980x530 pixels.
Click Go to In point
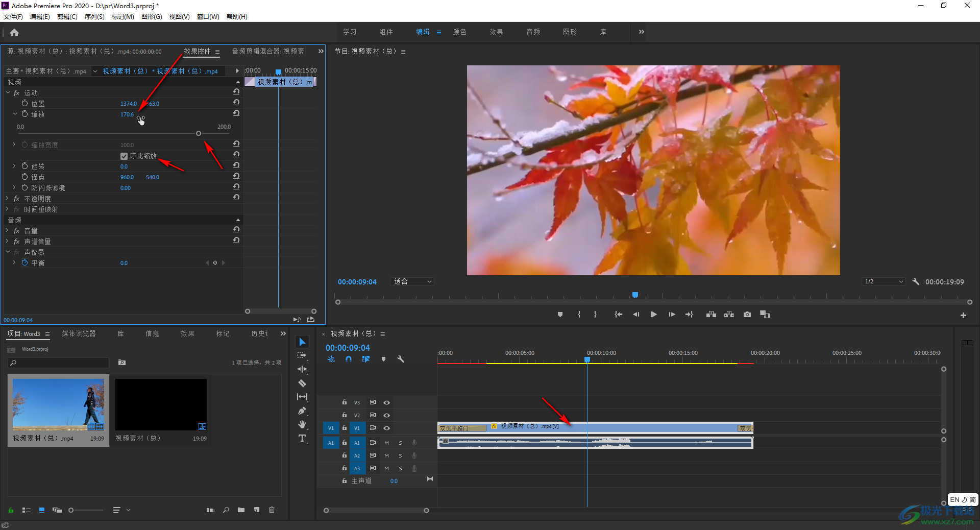pos(618,315)
